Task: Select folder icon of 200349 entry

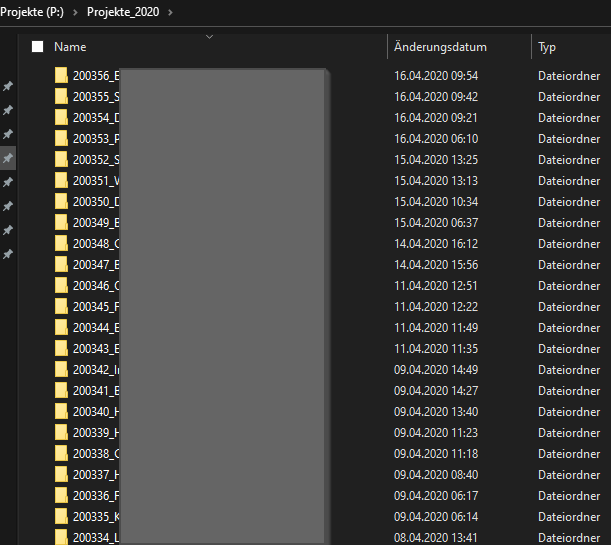Action: point(61,222)
